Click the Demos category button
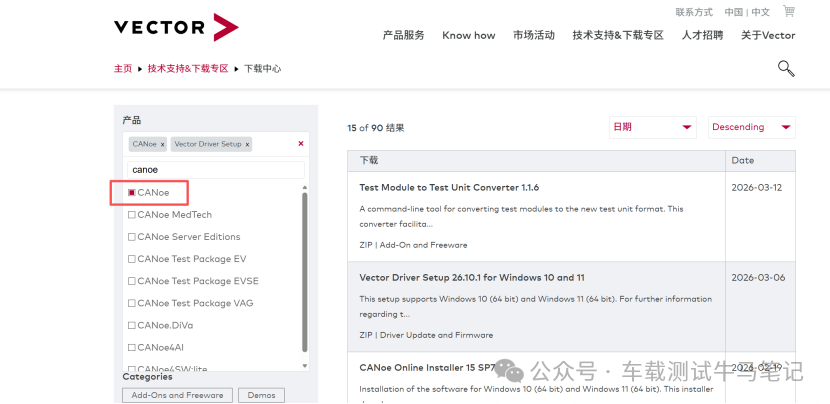 (261, 395)
